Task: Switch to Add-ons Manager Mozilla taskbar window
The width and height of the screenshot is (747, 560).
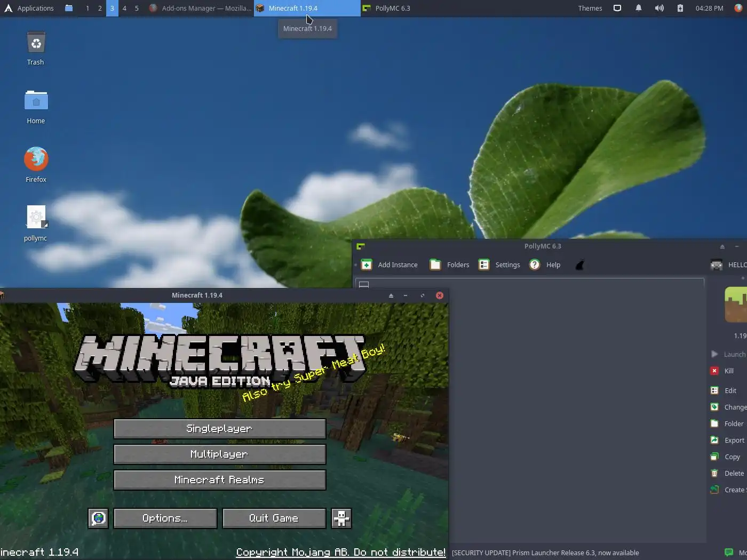Action: (x=200, y=8)
